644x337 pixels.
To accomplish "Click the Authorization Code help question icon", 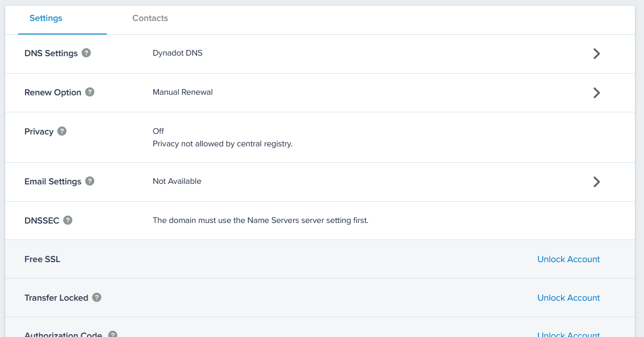I will (112, 334).
